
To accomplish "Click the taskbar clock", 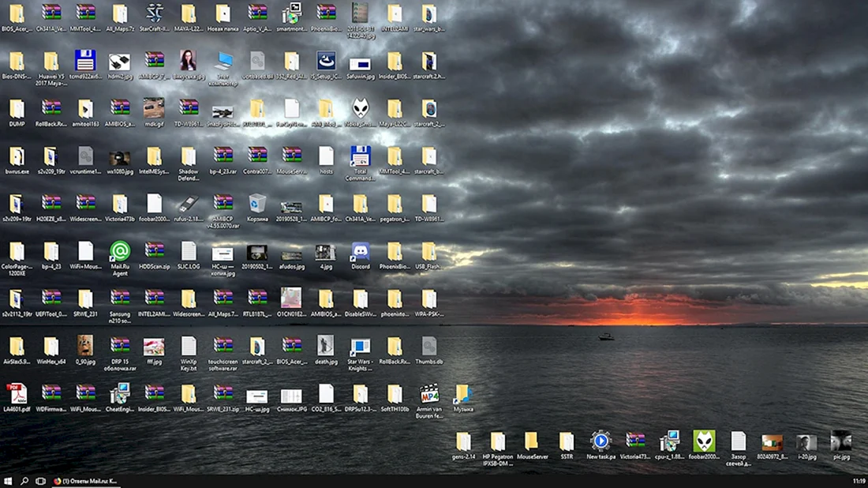I will 859,482.
